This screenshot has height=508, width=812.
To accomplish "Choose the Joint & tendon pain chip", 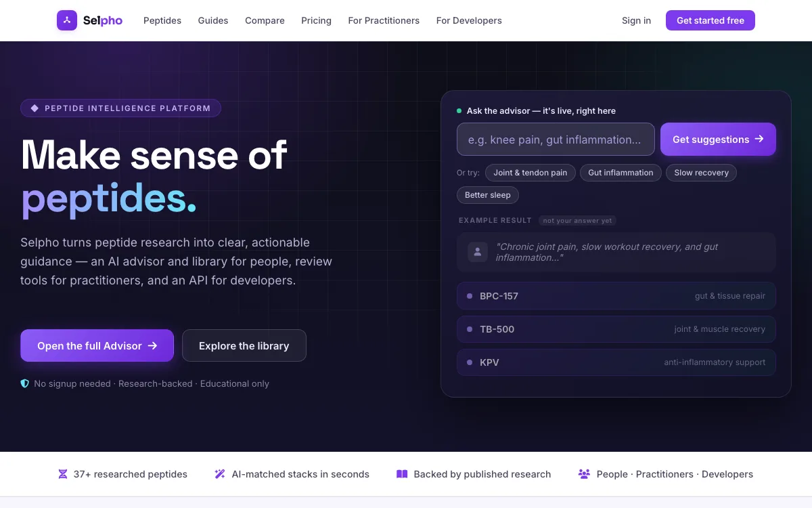I will (x=531, y=173).
